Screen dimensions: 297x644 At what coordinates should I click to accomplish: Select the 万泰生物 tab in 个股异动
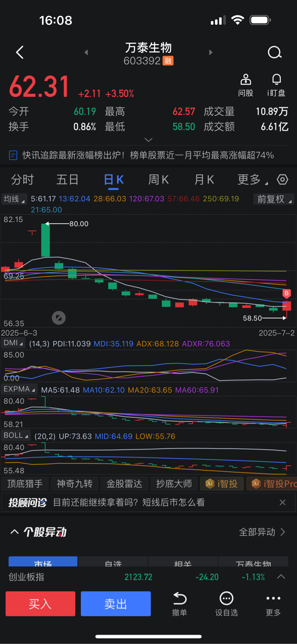(x=253, y=562)
